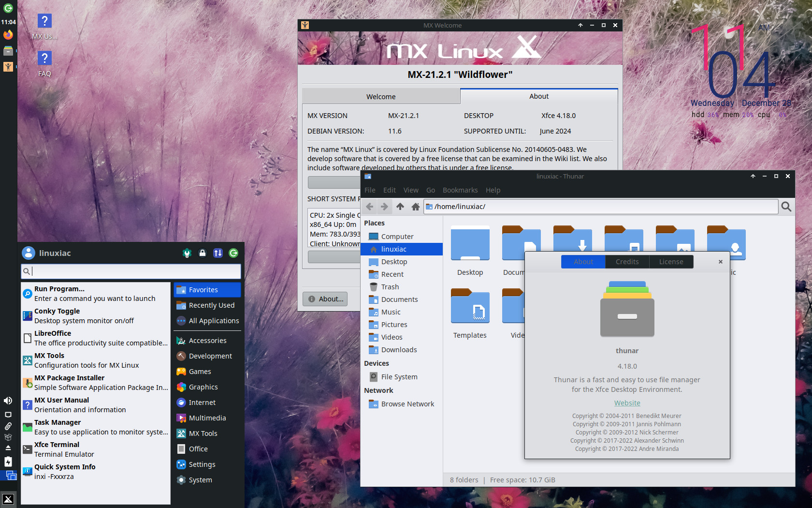Open Thunar's Bookmarks menu
812x508 pixels.
click(x=460, y=190)
